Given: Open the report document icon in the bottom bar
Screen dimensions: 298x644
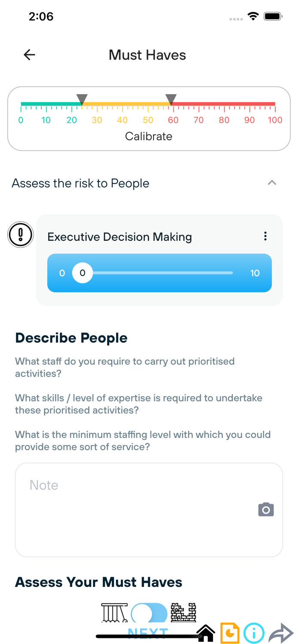Looking at the screenshot, I should [x=230, y=633].
